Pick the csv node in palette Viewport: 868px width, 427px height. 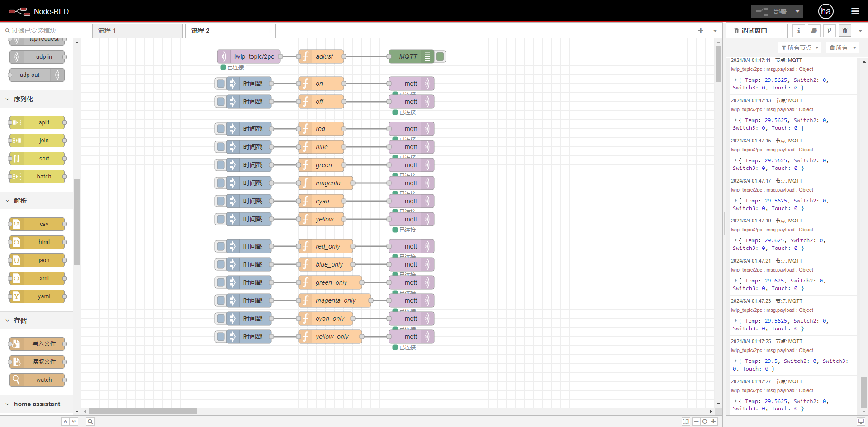click(37, 224)
